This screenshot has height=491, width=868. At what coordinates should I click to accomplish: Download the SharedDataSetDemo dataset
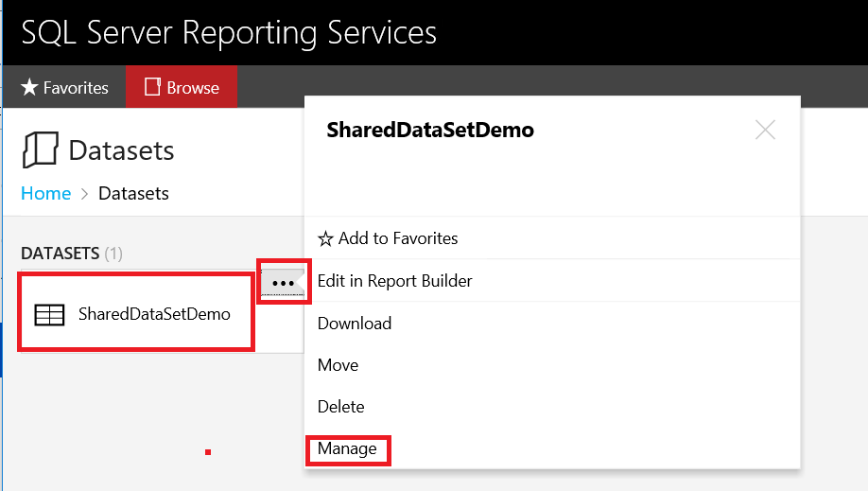pos(355,324)
